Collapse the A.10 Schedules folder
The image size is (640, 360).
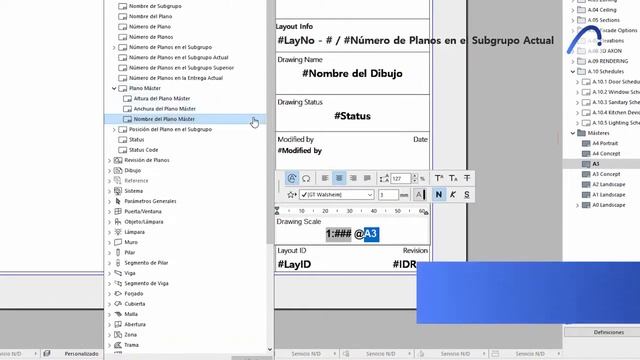coord(573,71)
